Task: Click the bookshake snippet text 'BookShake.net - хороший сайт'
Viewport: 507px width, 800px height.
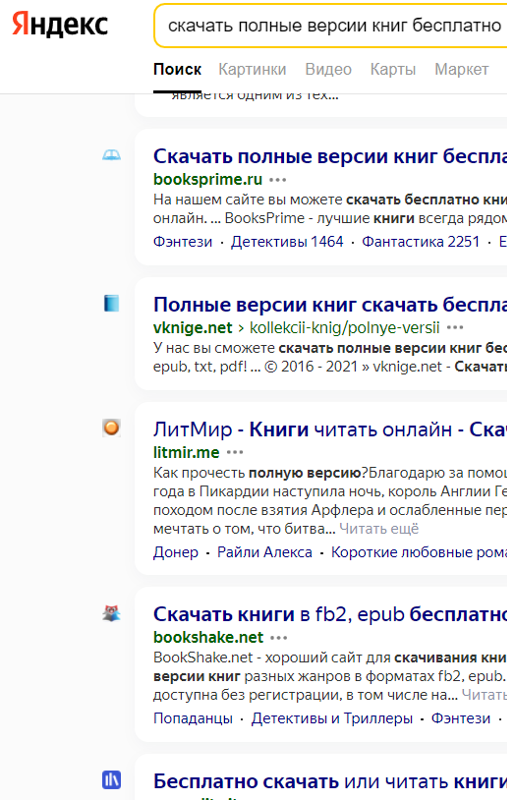Action: coord(272,658)
